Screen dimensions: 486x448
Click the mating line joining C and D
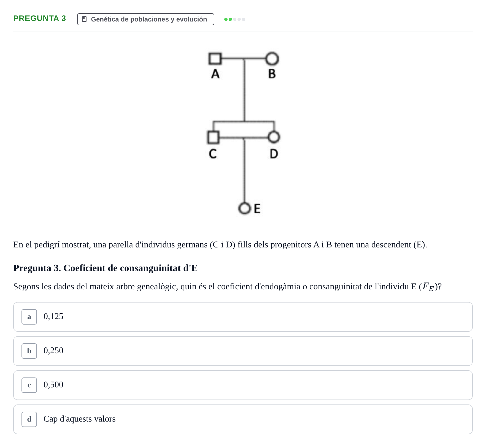pos(244,137)
